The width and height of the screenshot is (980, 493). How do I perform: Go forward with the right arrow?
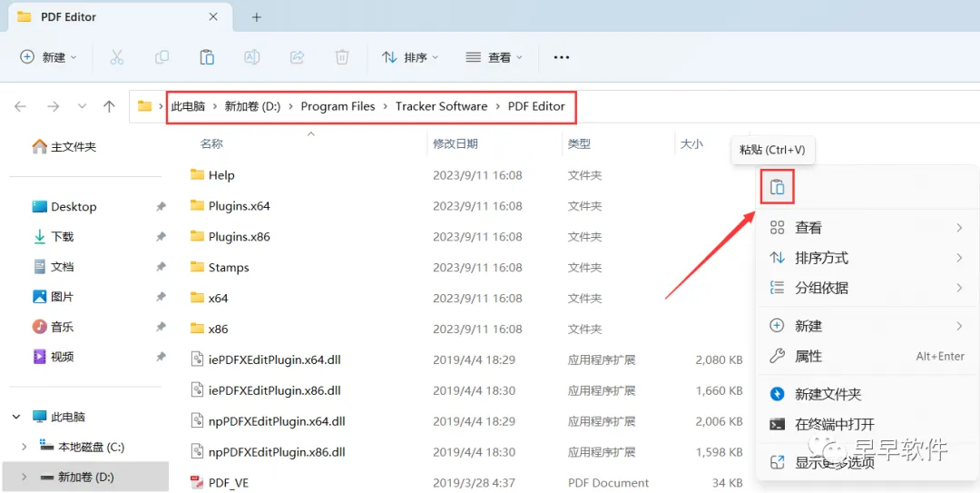54,106
